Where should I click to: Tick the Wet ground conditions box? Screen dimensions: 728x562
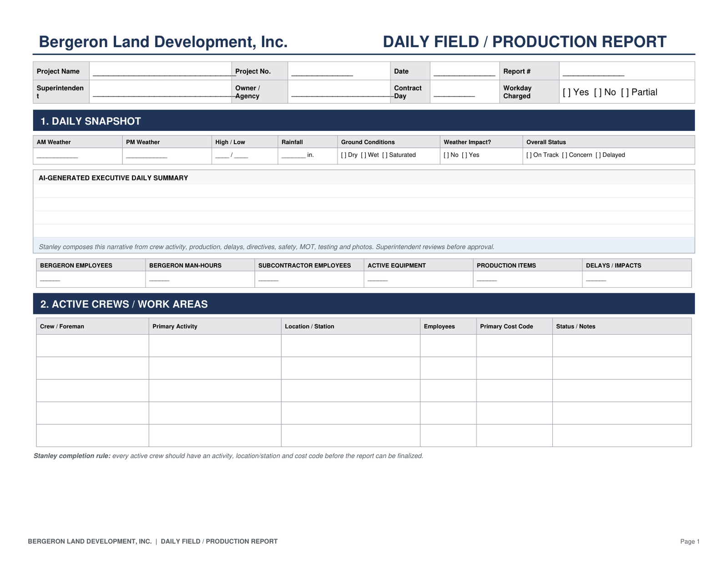pos(364,155)
